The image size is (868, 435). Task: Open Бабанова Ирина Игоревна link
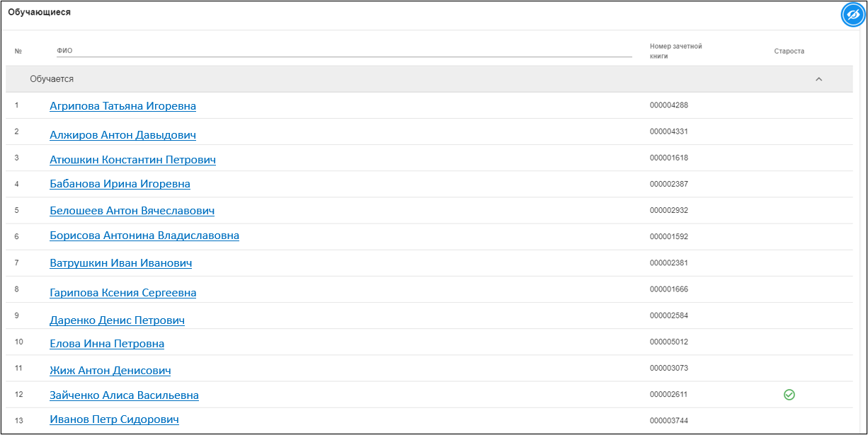(x=120, y=184)
